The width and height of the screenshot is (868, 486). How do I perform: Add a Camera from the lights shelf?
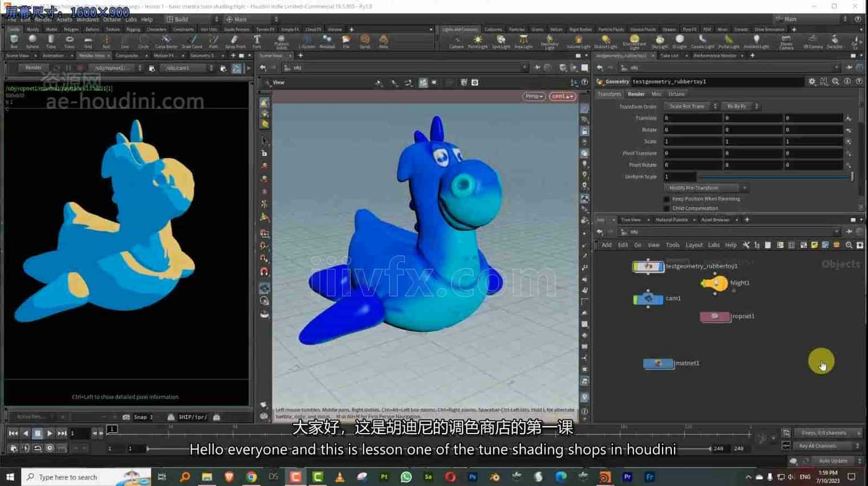[456, 42]
